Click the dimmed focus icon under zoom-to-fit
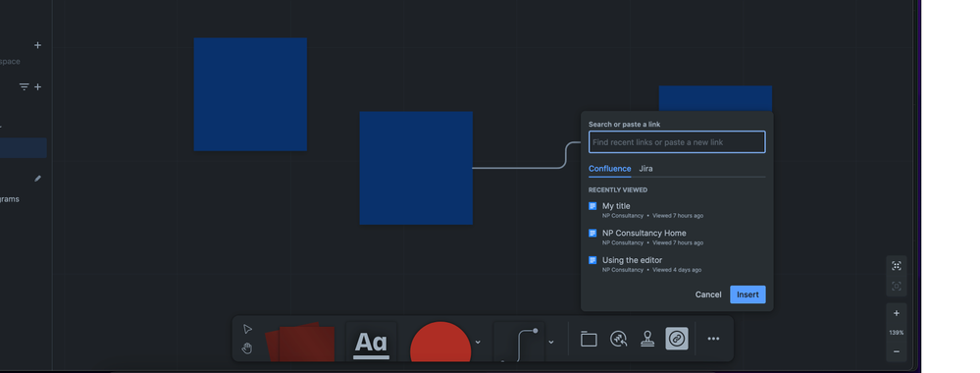 tap(897, 286)
